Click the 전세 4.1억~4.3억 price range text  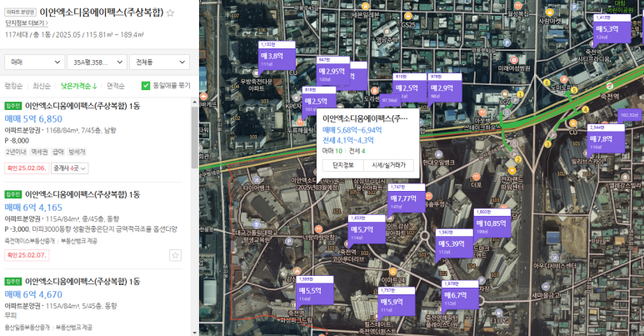click(x=348, y=140)
